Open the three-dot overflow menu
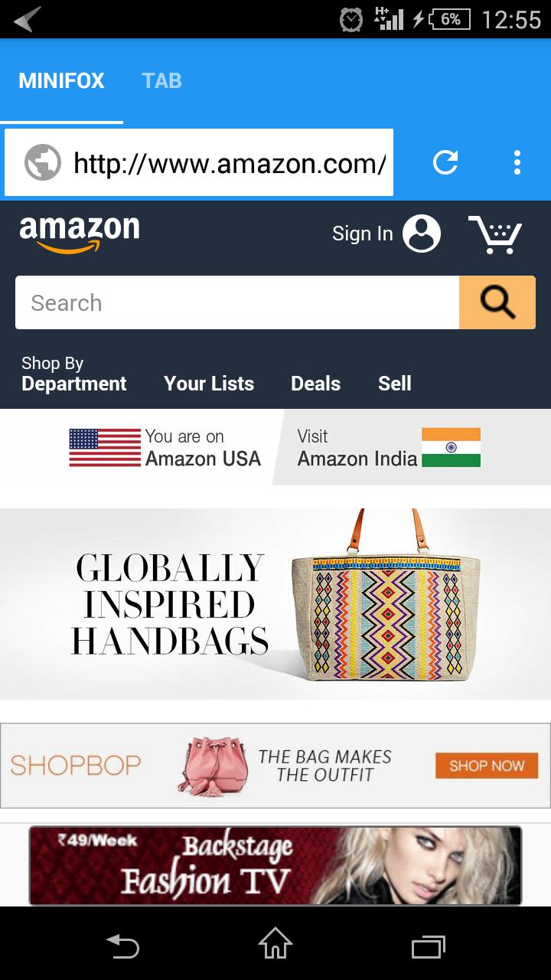The height and width of the screenshot is (980, 551). 517,162
